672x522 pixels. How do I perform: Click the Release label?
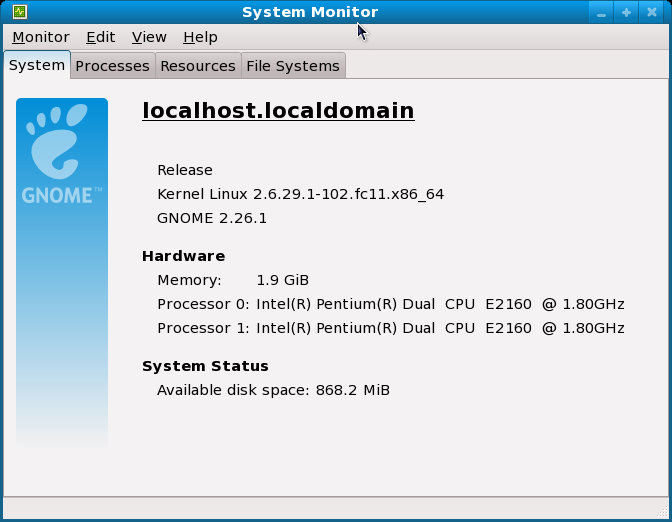pyautogui.click(x=185, y=170)
